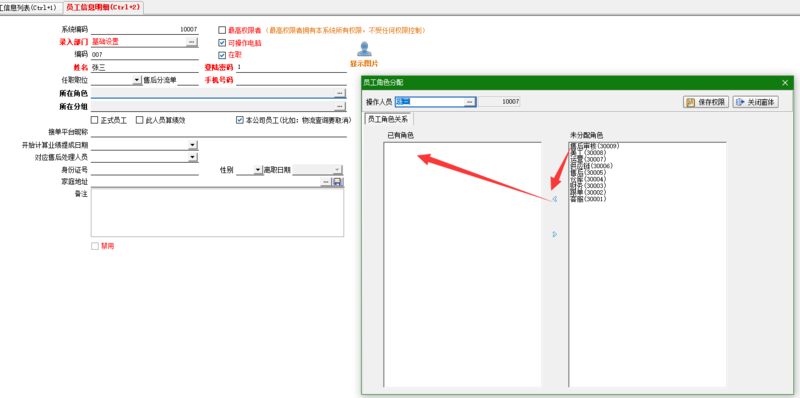Open 离职日期 date dropdown
Screen dimensions: 800x398
pos(337,170)
